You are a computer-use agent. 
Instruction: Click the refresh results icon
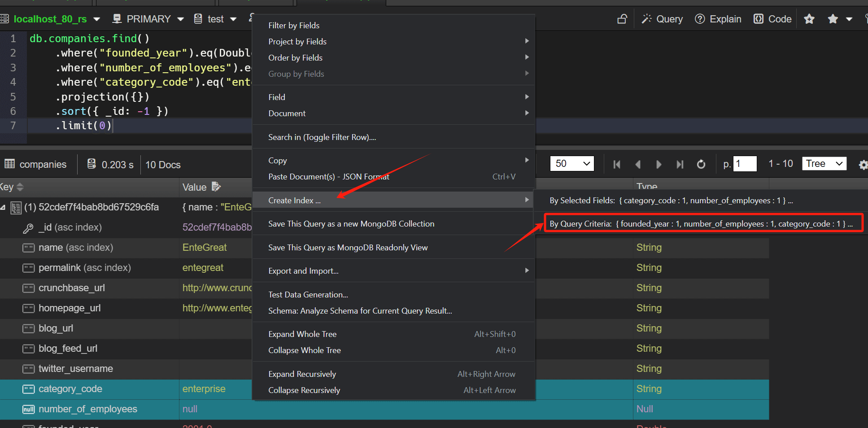pos(701,165)
